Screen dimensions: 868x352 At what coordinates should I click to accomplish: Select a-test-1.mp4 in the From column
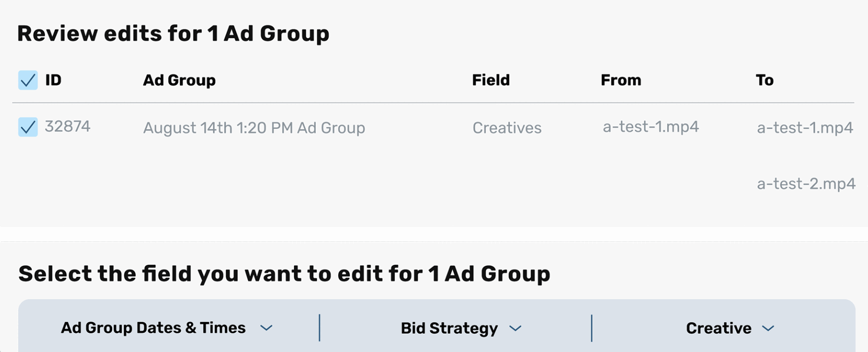point(650,127)
